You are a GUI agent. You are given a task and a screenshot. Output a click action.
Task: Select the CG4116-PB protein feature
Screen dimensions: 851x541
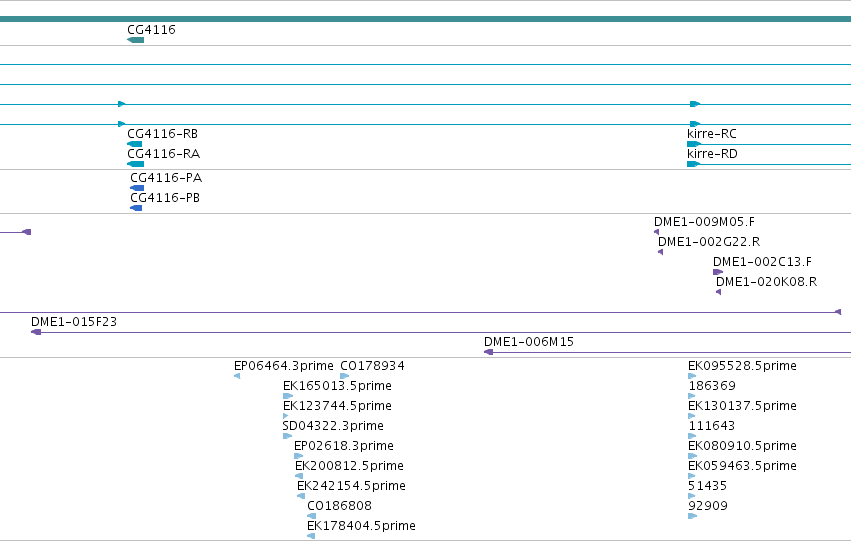click(x=136, y=208)
